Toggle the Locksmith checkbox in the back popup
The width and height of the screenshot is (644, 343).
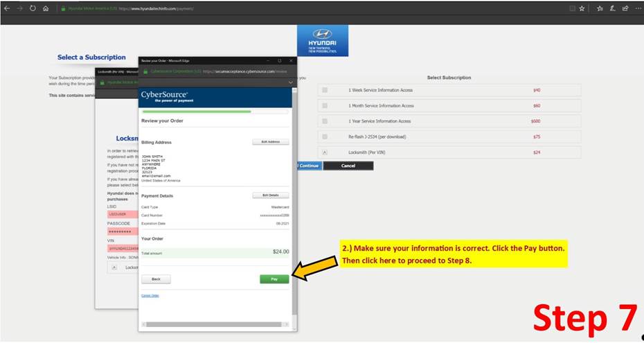click(114, 267)
